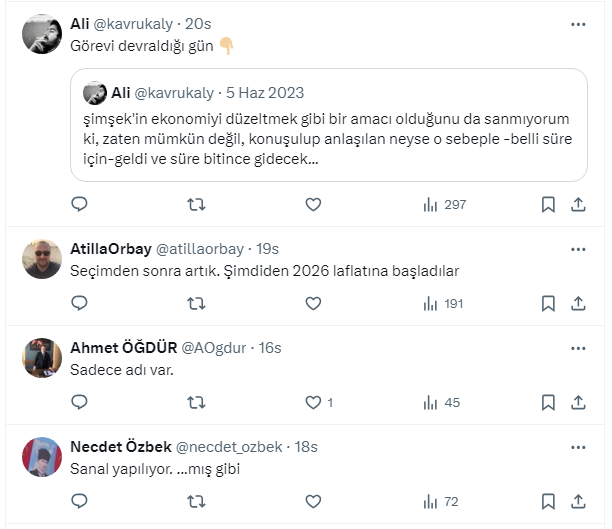Retweet AtillaOrbay's tweet
Image resolution: width=612 pixels, height=529 pixels.
tap(197, 303)
